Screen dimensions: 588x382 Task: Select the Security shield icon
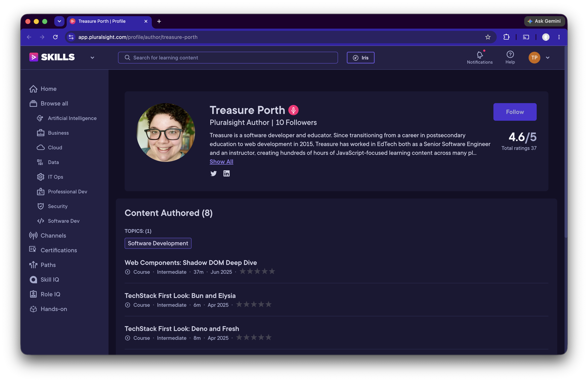[41, 206]
